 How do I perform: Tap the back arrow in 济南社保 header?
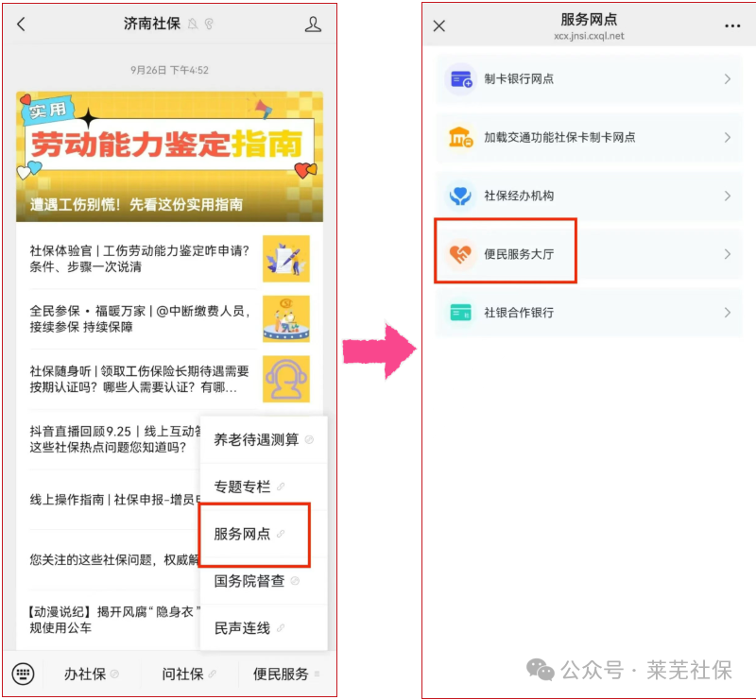tap(21, 25)
